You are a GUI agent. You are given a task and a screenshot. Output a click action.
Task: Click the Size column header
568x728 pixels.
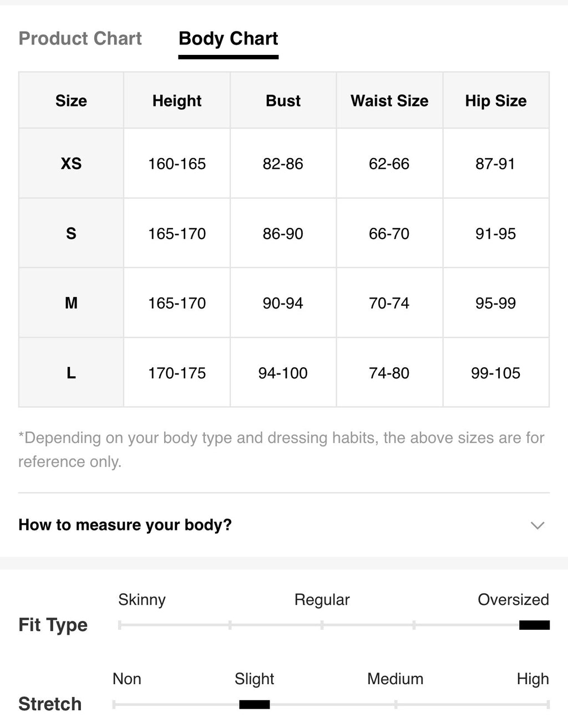coord(71,100)
